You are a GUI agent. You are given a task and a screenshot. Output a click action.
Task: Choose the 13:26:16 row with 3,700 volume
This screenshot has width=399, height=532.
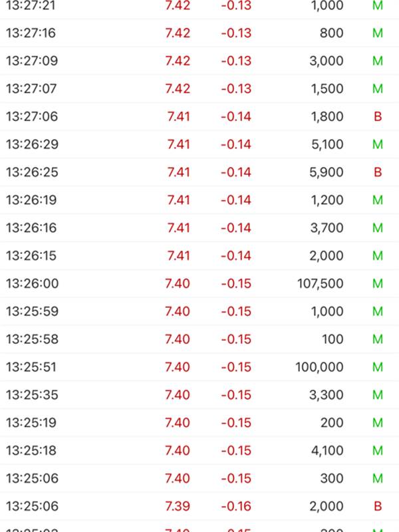pos(199,227)
